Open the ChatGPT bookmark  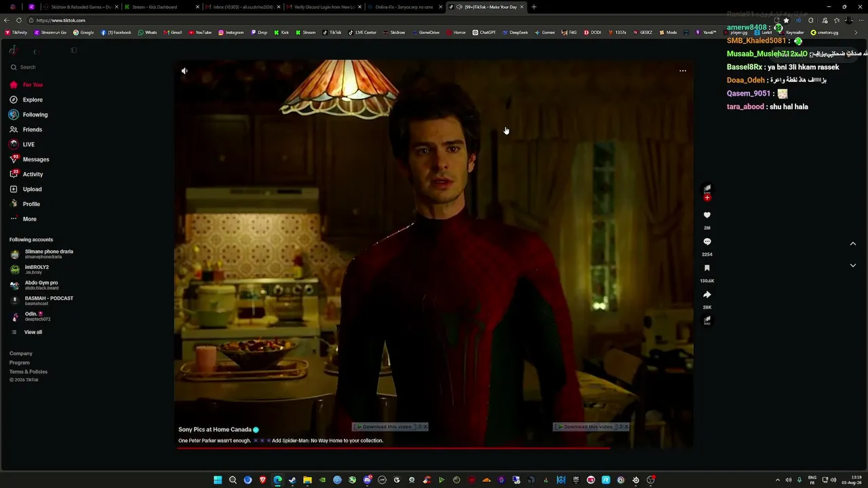tap(484, 33)
